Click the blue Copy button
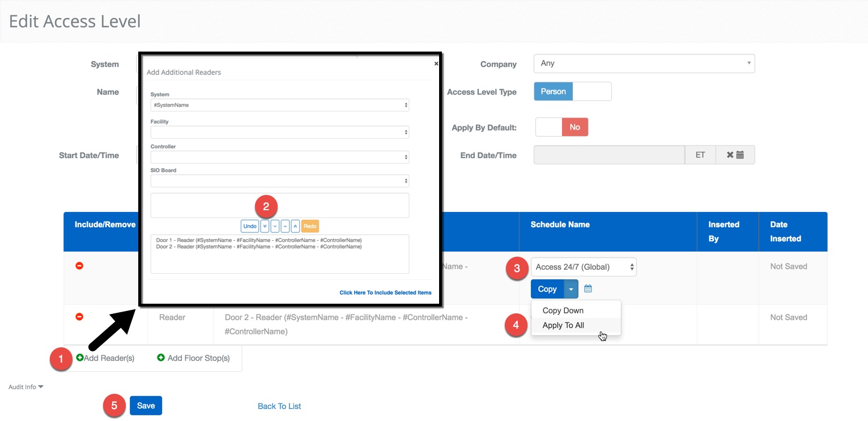Viewport: 868px width, 421px height. pos(547,289)
